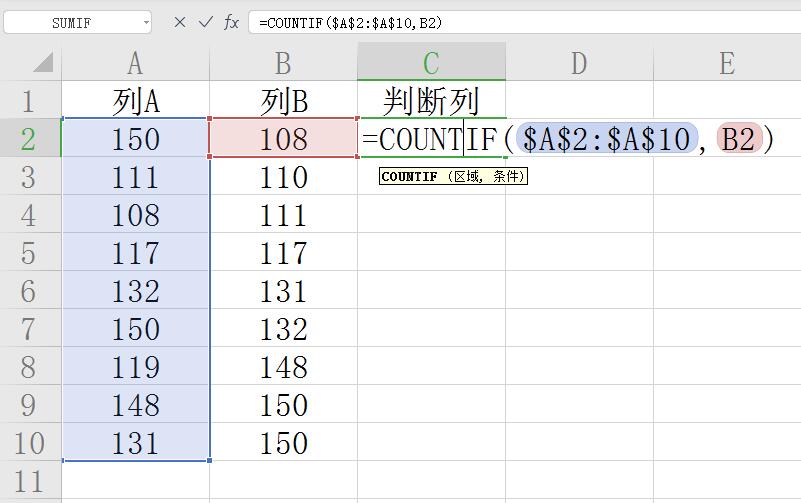The image size is (801, 503).
Task: Open Insert Function via the fx icon
Action: tap(231, 22)
